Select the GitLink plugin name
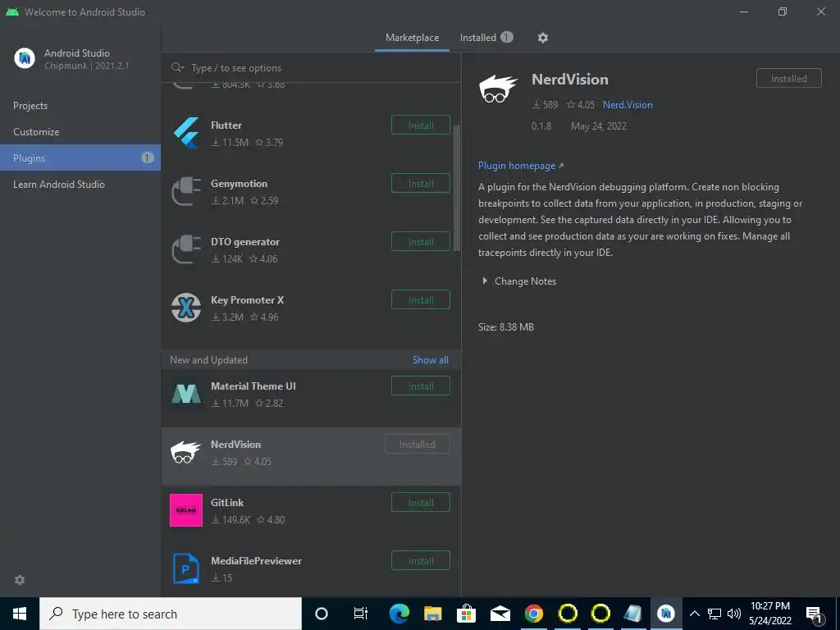This screenshot has height=630, width=840. [x=227, y=503]
